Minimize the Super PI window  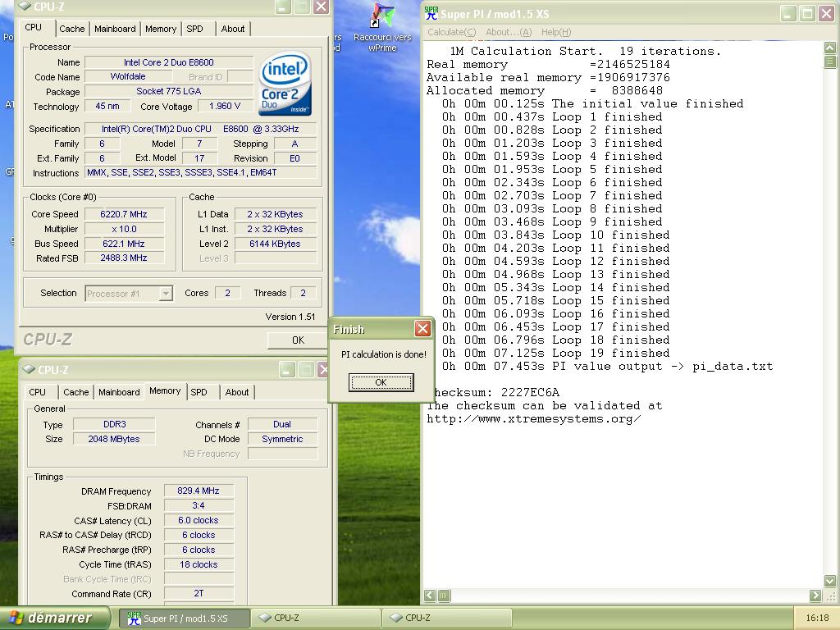787,13
